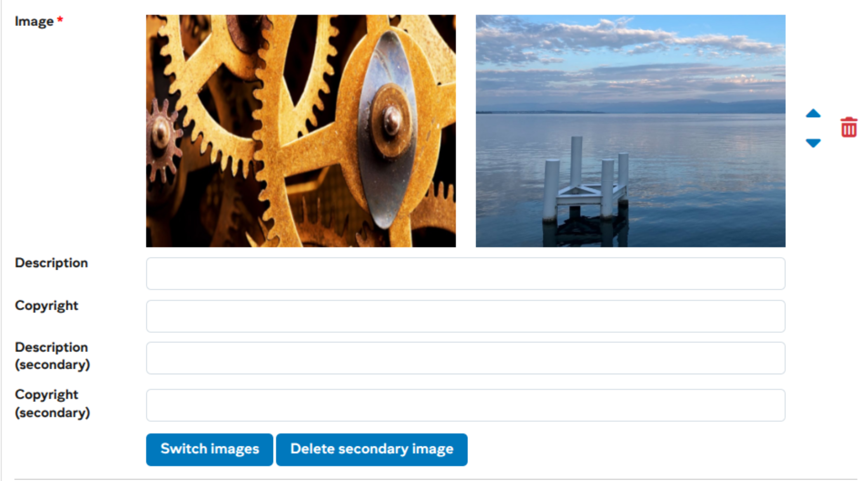Viewport: 868px width, 481px height.
Task: Click the Copyright (secondary) label
Action: tap(52, 403)
